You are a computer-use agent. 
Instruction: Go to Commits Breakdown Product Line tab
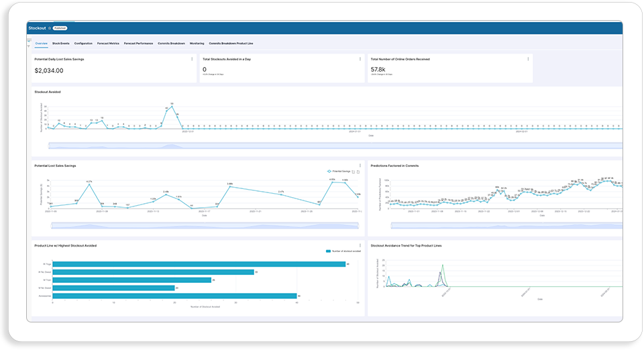[231, 44]
